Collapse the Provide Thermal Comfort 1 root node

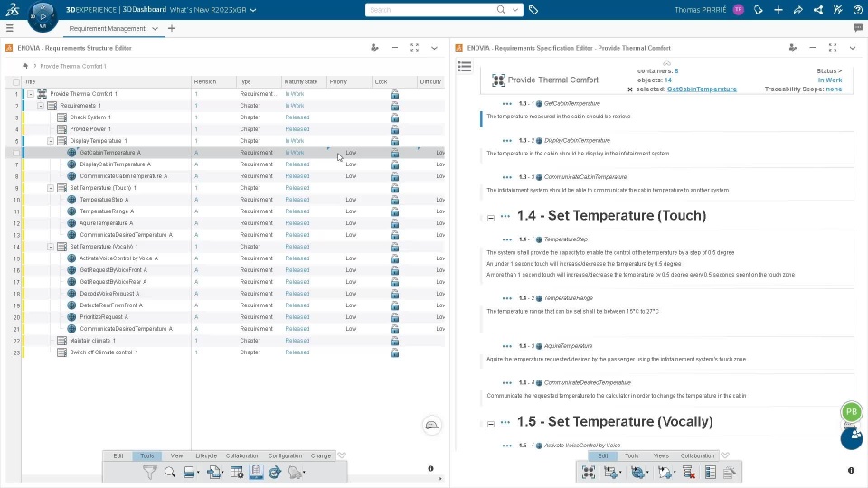tap(31, 93)
